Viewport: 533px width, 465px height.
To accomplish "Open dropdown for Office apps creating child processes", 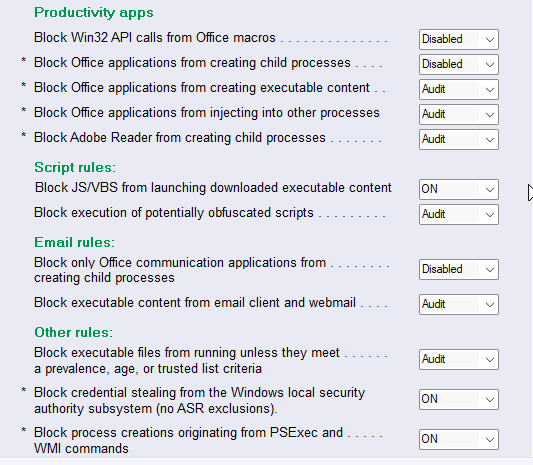I will [x=459, y=64].
